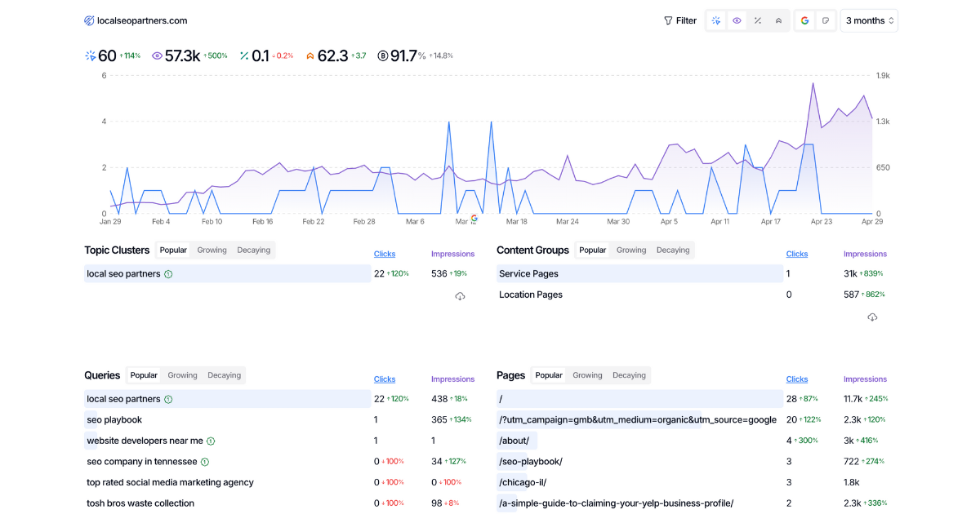Toggle average position metric icon

[x=778, y=20]
